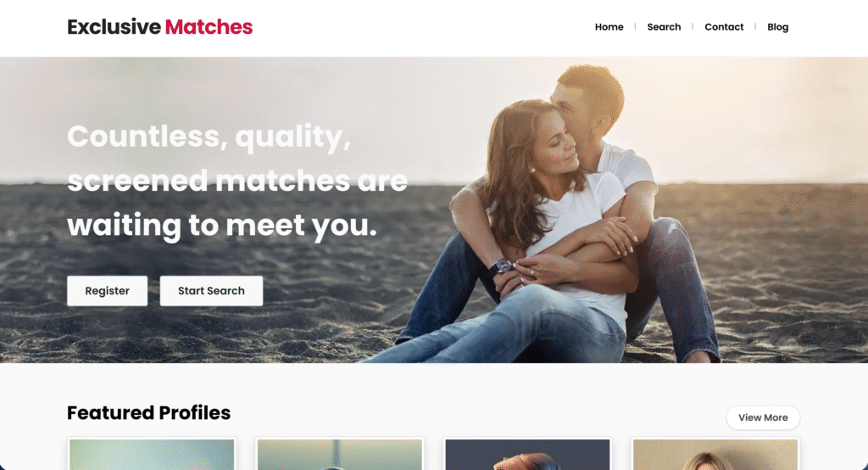Click the "waiting to meet you." headline line
This screenshot has height=470, width=868.
tap(222, 226)
